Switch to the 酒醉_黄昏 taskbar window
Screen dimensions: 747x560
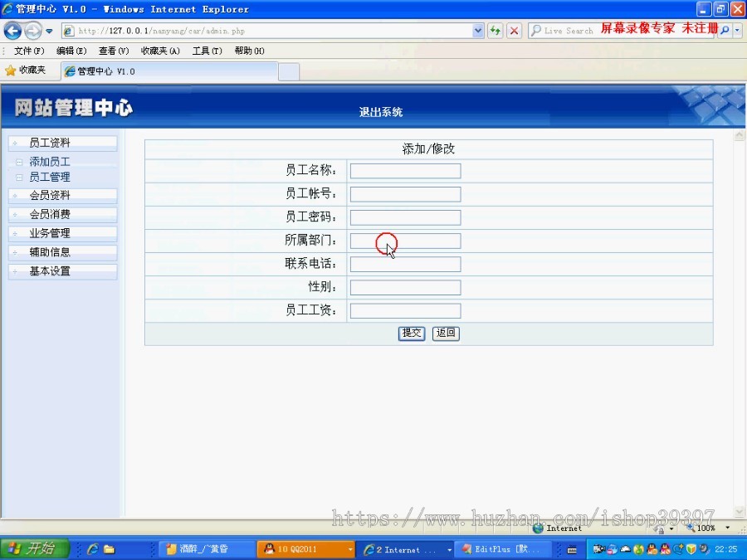(206, 549)
